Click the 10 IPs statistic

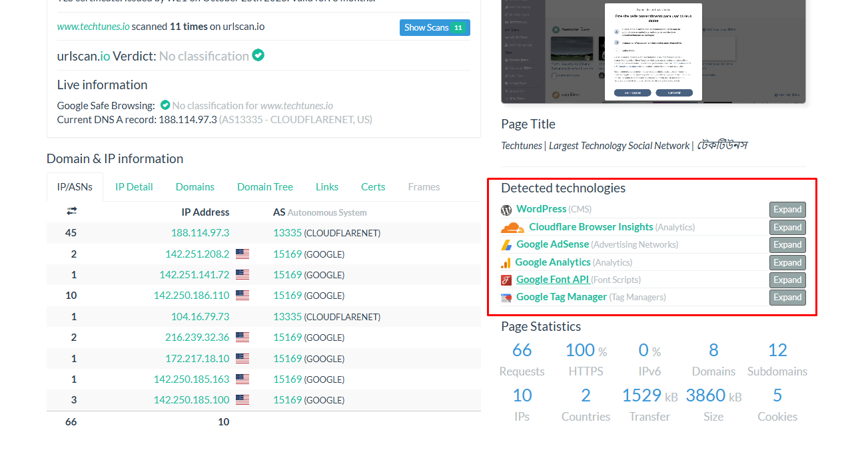(x=522, y=404)
